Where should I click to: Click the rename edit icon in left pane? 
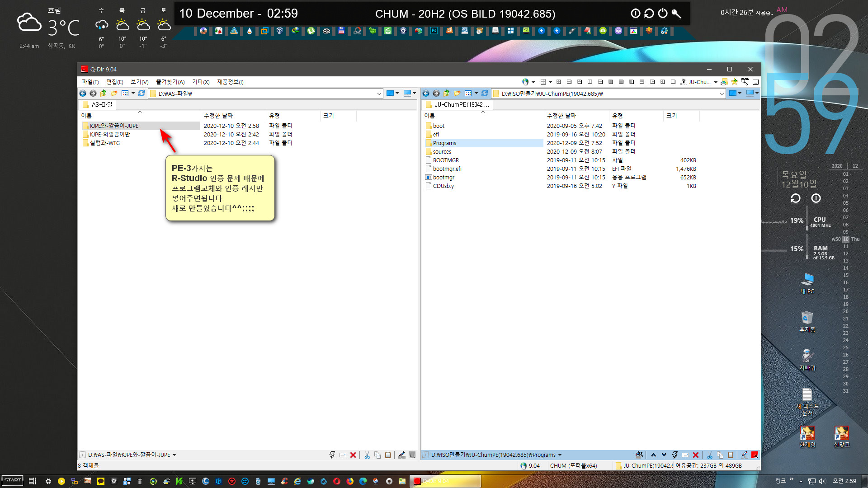click(x=402, y=455)
